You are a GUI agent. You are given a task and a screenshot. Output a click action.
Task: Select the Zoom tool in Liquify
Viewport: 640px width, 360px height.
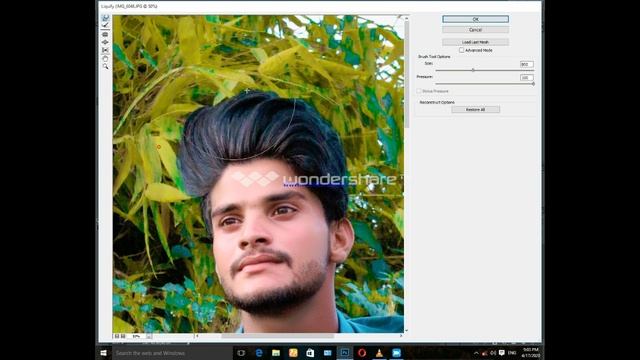(105, 67)
